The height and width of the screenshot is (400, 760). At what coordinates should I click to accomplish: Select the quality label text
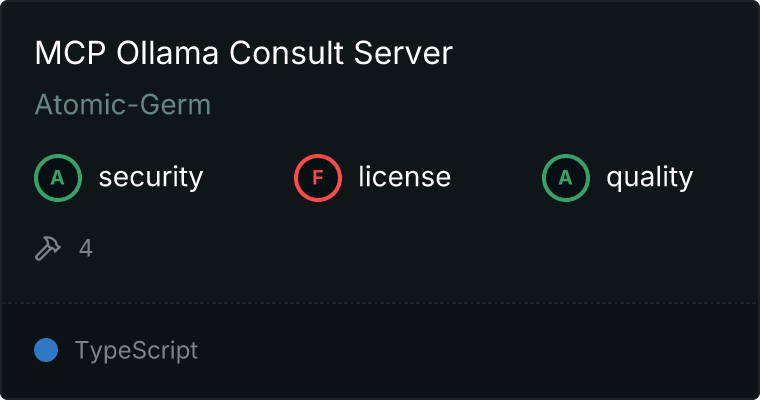tap(649, 178)
